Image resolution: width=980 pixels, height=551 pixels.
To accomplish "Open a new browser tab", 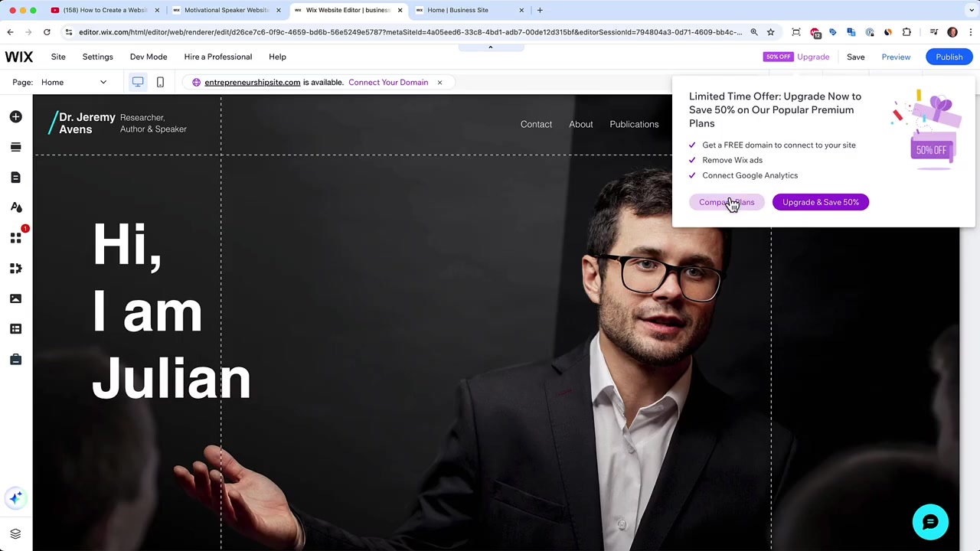I will click(540, 10).
